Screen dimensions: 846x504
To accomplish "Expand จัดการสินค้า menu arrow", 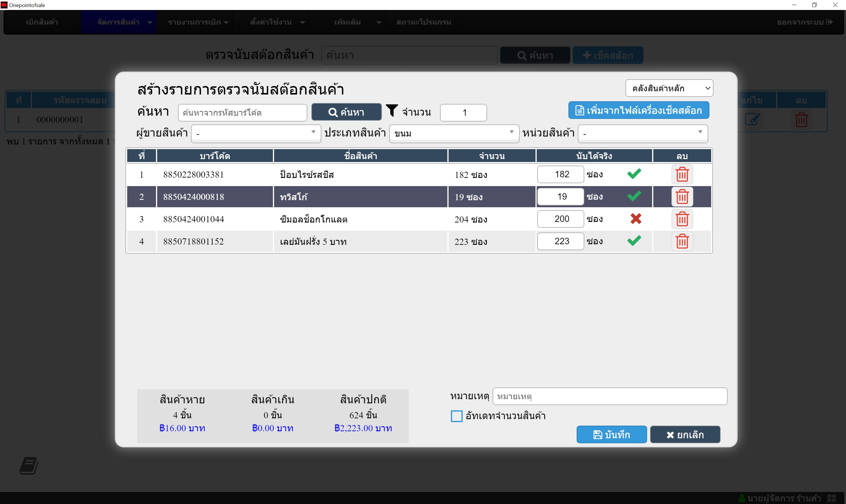I will (150, 22).
